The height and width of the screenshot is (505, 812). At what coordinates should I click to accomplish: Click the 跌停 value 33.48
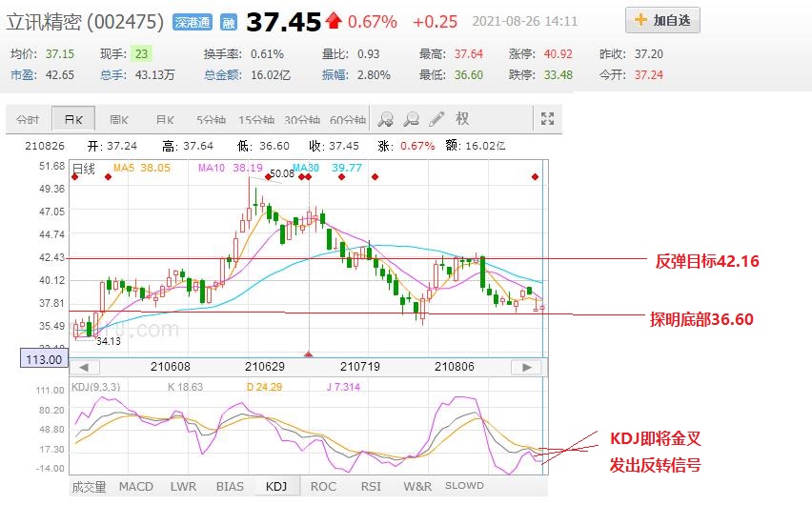558,75
